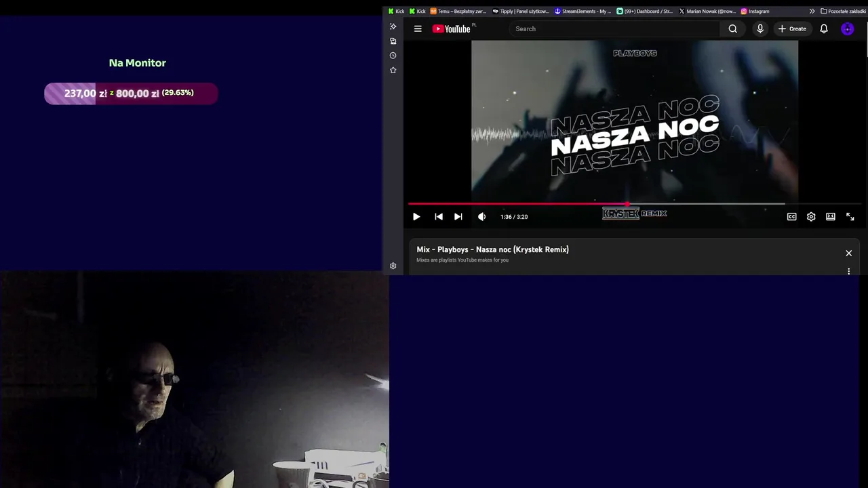Click the 1:36 / 3:20 time display
This screenshot has width=868, height=488.
click(x=514, y=217)
